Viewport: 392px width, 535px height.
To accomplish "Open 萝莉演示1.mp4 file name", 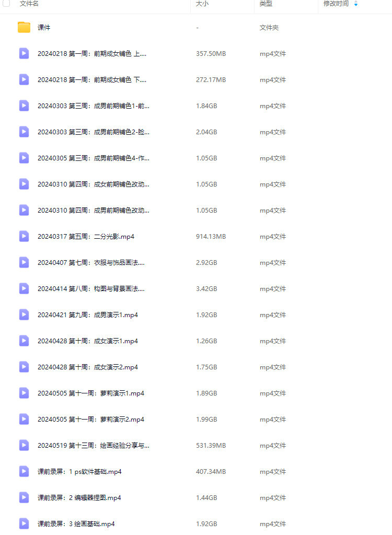I will tap(91, 393).
